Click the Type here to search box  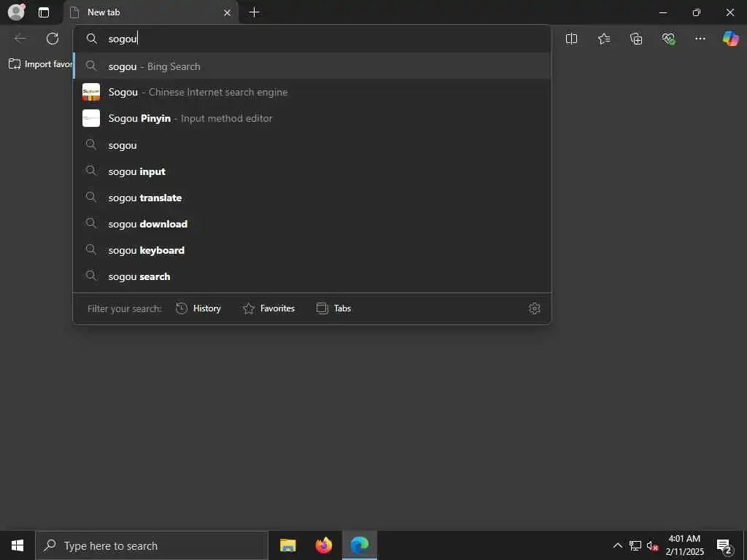pyautogui.click(x=152, y=545)
